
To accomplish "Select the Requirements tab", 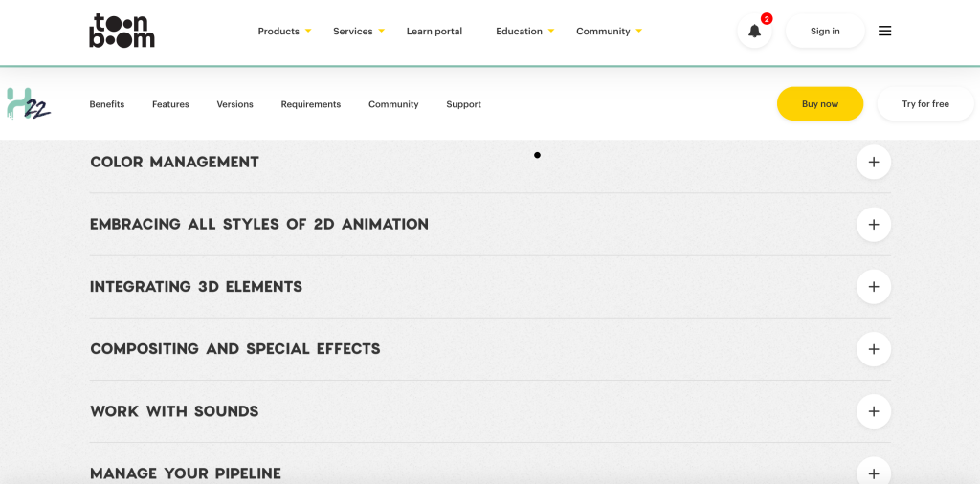I will click(310, 104).
